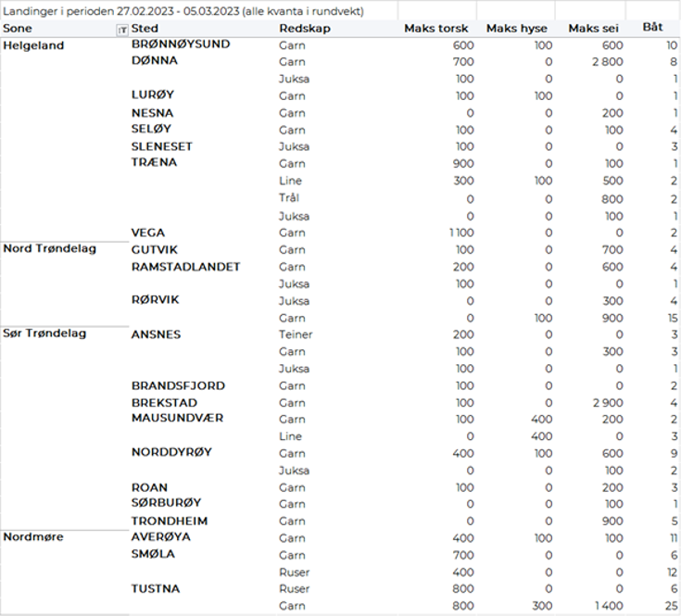This screenshot has height=616, width=681.
Task: Select the Trål gear cell under TRÆNA
Action: pyautogui.click(x=289, y=198)
